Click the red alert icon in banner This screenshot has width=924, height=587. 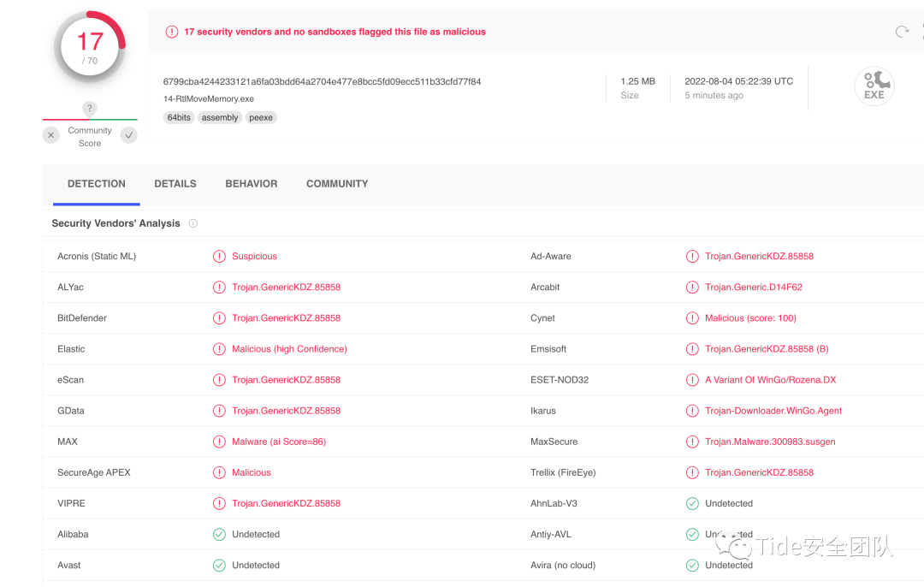pyautogui.click(x=171, y=32)
